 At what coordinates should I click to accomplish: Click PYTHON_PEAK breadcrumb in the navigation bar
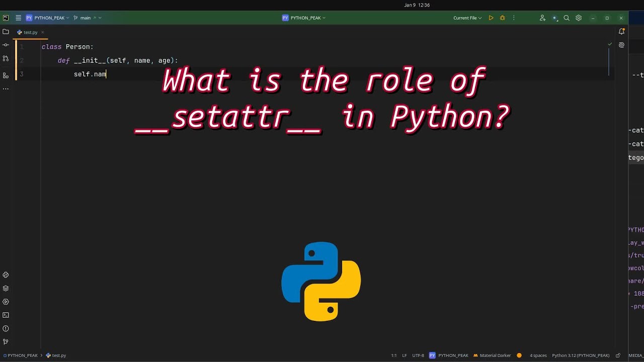[x=21, y=355]
